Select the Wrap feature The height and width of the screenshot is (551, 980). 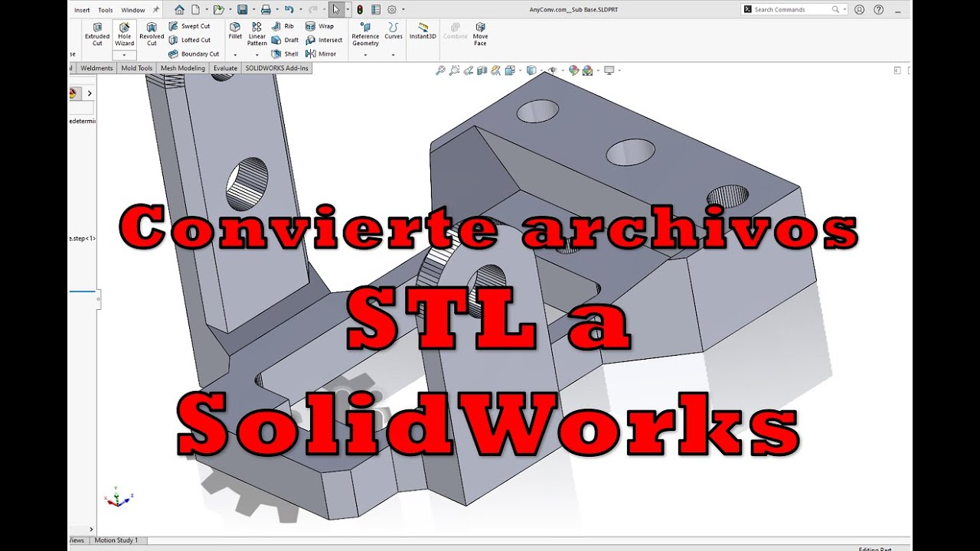click(319, 26)
